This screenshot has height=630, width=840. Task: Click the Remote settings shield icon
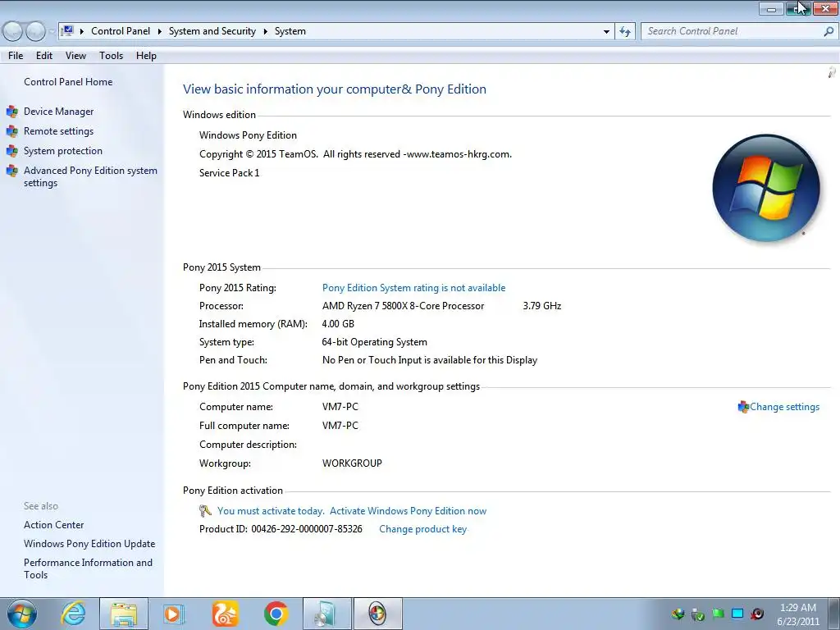coord(11,131)
